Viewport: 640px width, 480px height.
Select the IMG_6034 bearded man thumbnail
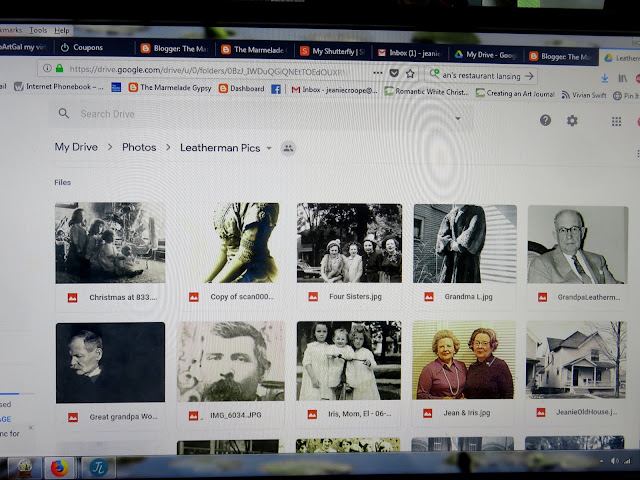point(231,362)
